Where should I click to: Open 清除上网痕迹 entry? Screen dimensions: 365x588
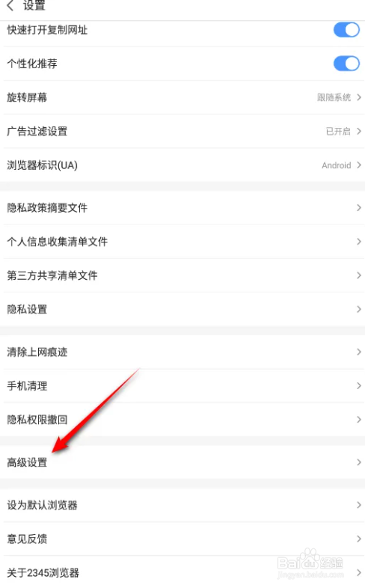(x=182, y=352)
